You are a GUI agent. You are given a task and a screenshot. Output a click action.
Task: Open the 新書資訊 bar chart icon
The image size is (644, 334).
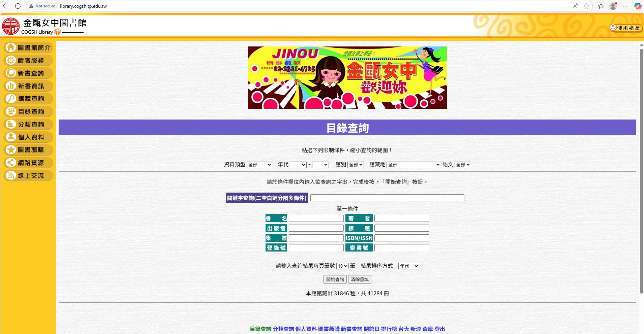[11, 86]
